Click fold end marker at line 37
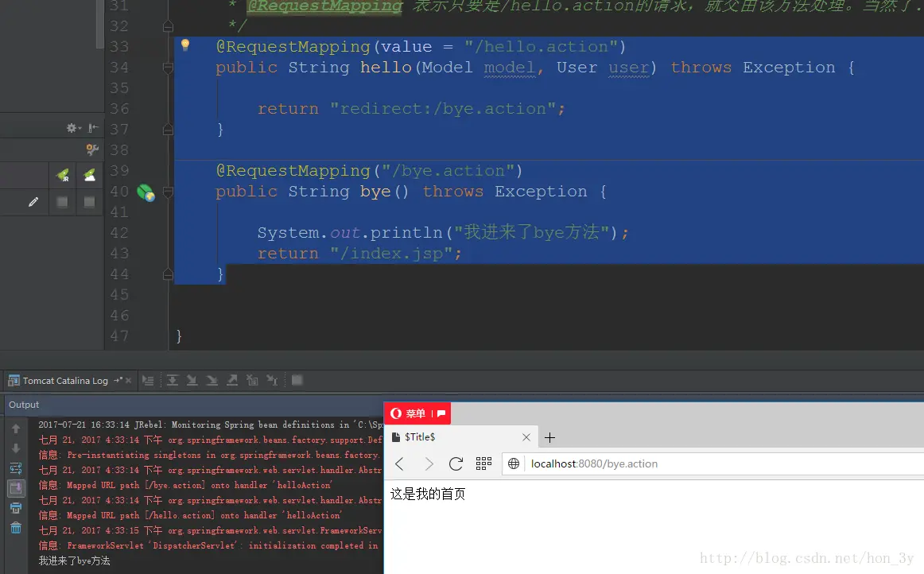 tap(168, 130)
